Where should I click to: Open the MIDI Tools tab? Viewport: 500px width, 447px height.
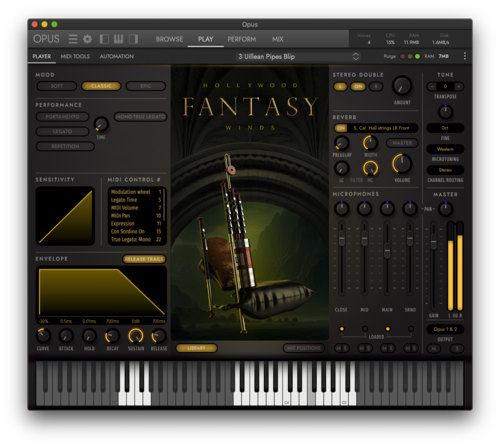[x=75, y=56]
